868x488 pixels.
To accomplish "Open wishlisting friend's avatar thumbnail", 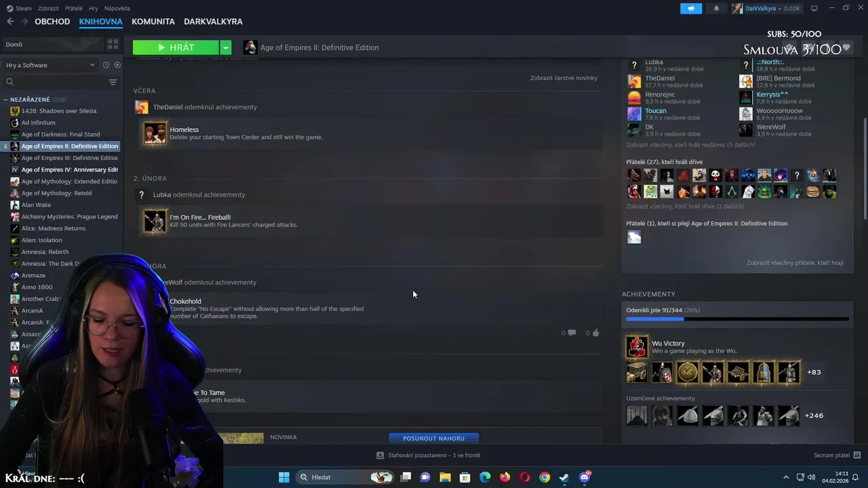I will click(634, 237).
